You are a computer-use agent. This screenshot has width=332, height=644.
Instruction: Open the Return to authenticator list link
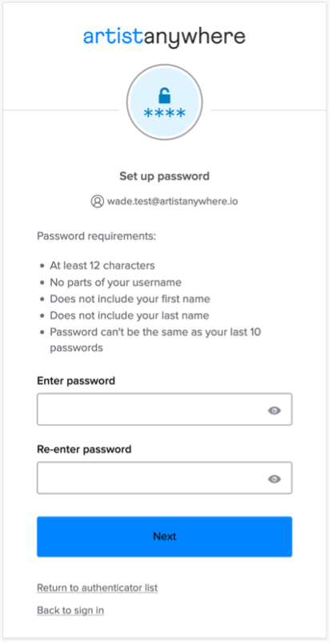coord(98,588)
